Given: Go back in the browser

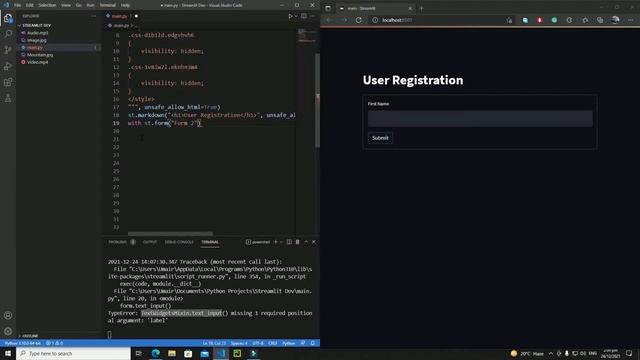Looking at the screenshot, I should [329, 20].
